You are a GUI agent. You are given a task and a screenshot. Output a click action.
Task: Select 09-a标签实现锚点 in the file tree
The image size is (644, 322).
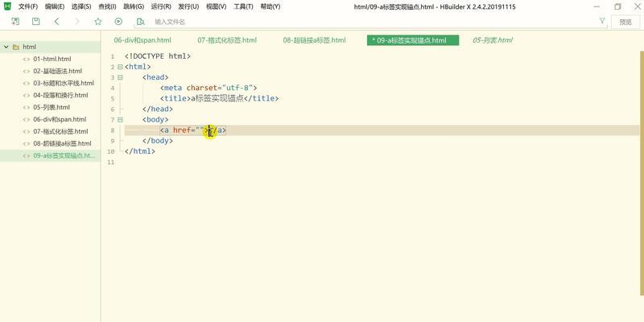pos(50,155)
